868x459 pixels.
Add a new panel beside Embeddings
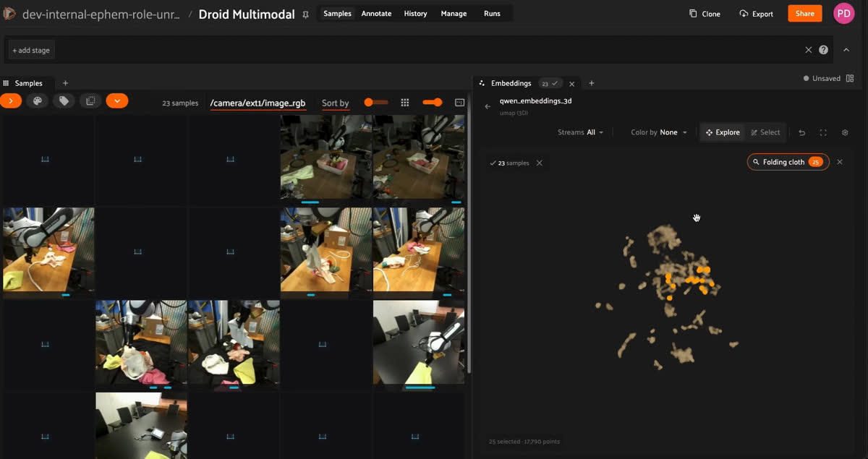[591, 83]
